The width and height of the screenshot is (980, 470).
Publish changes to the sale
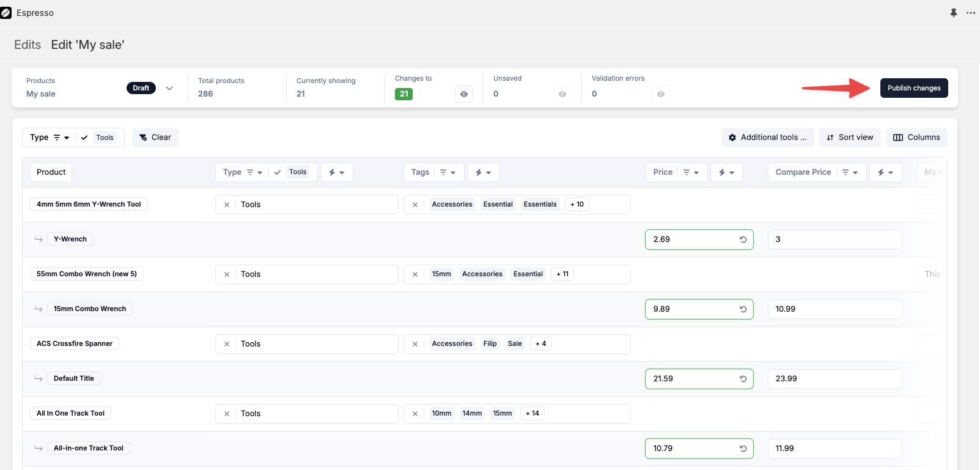914,88
